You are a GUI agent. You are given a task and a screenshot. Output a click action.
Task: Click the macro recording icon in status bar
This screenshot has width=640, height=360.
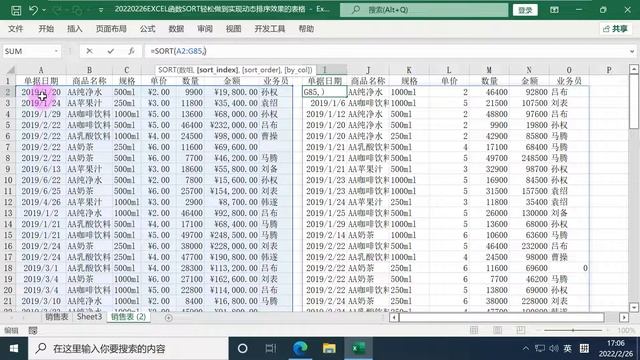pos(33,330)
